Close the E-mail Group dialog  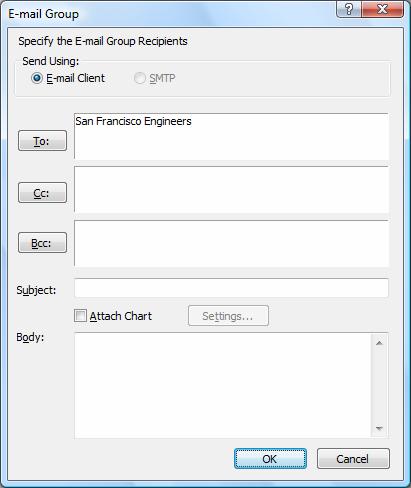(x=382, y=9)
